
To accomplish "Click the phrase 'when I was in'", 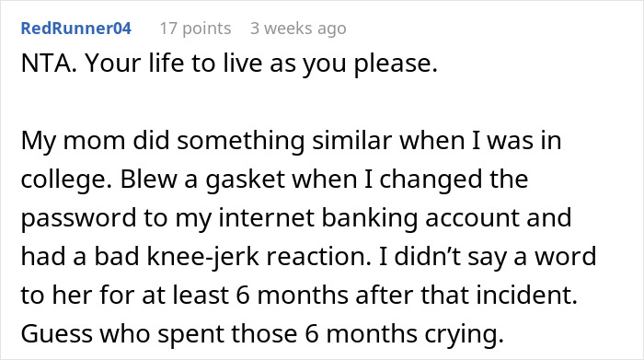I will 480,141.
